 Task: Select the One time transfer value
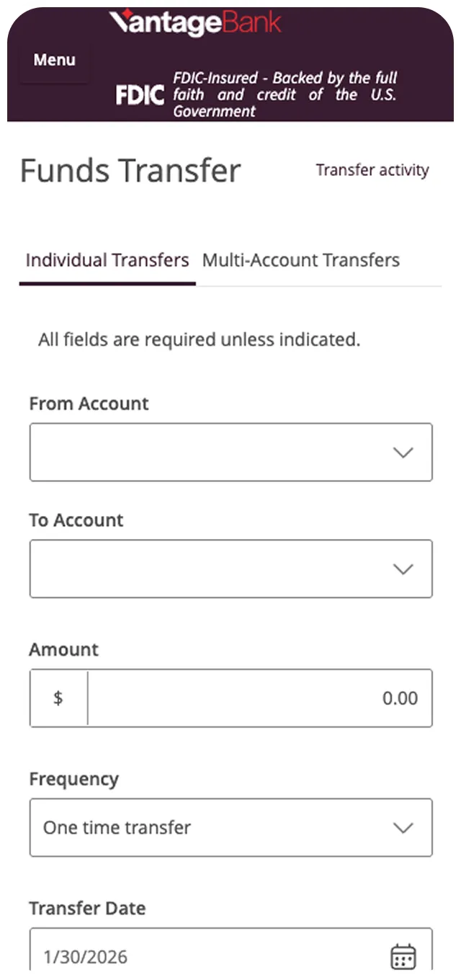point(115,827)
